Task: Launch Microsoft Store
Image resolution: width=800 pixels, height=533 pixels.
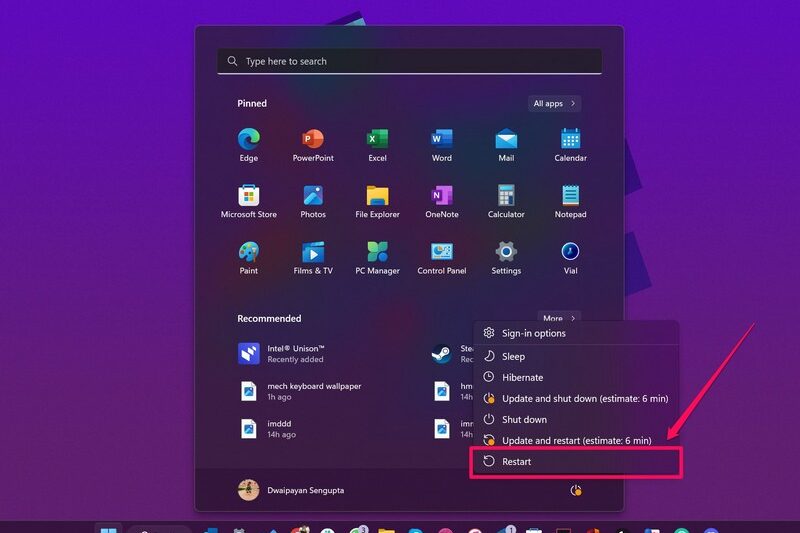Action: (248, 201)
